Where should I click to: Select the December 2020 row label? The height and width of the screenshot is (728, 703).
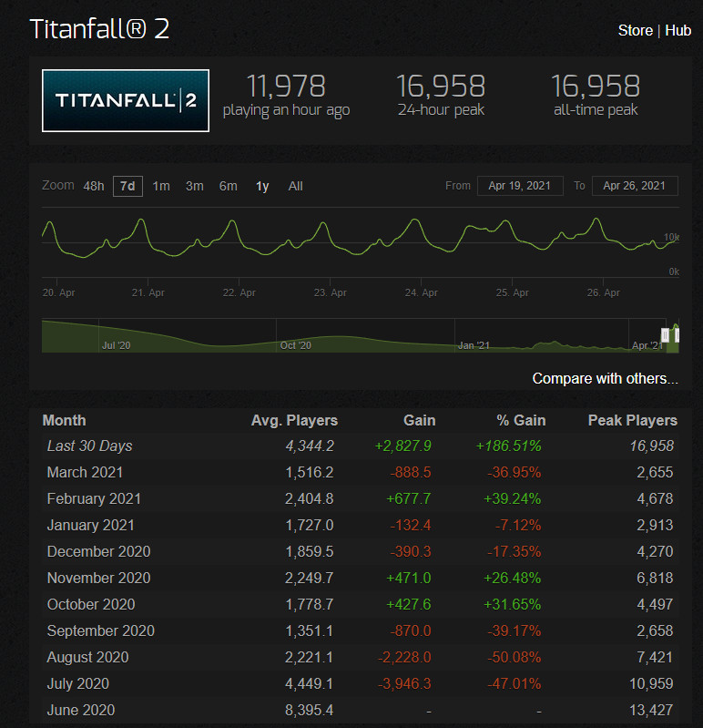tap(99, 551)
